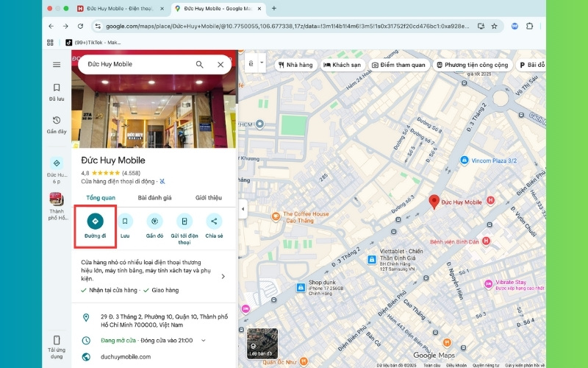Viewport: 588px width, 368px height.
Task: Click the install app icon in address bar
Action: [x=481, y=26]
